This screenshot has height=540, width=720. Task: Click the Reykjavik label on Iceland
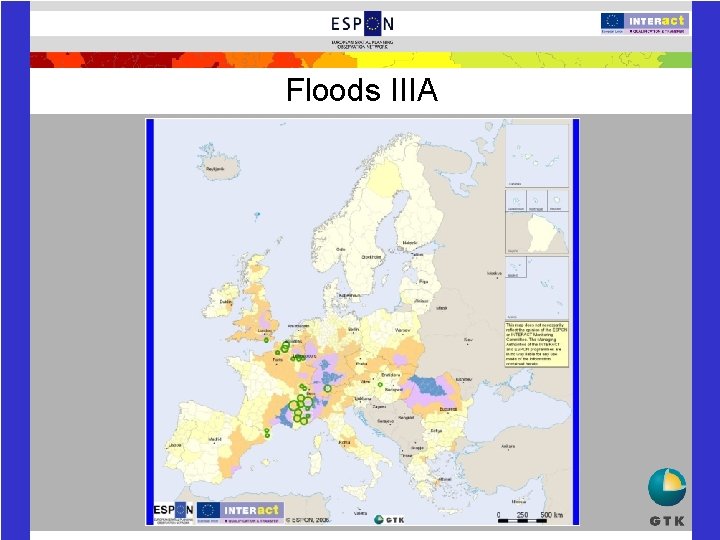pyautogui.click(x=215, y=169)
